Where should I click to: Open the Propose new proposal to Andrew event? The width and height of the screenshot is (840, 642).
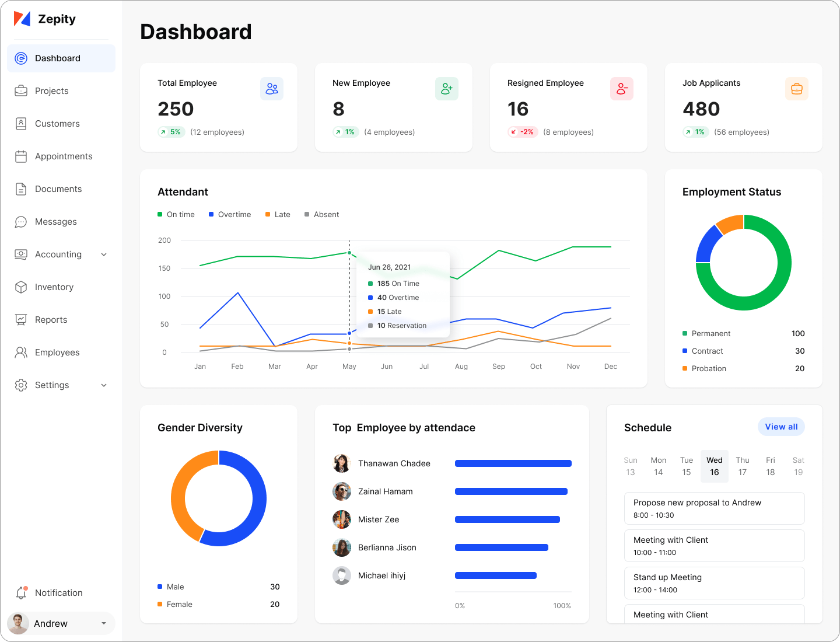[714, 508]
